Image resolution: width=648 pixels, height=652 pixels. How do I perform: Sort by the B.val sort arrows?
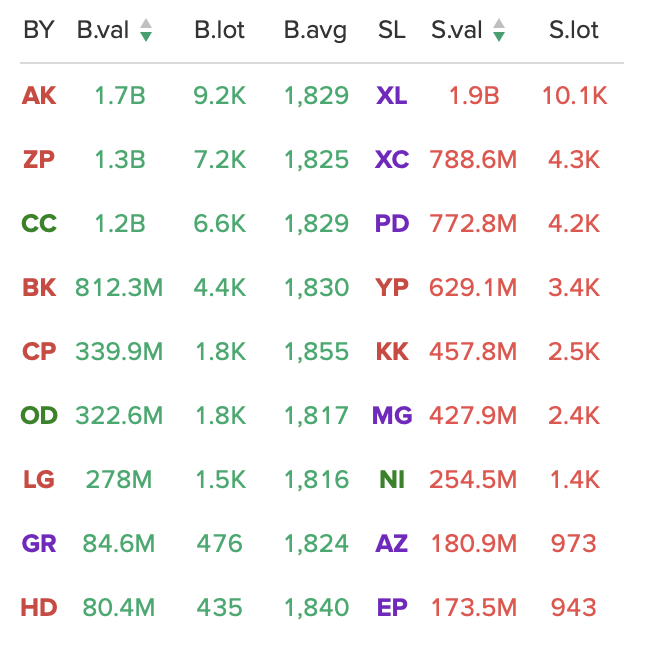146,30
